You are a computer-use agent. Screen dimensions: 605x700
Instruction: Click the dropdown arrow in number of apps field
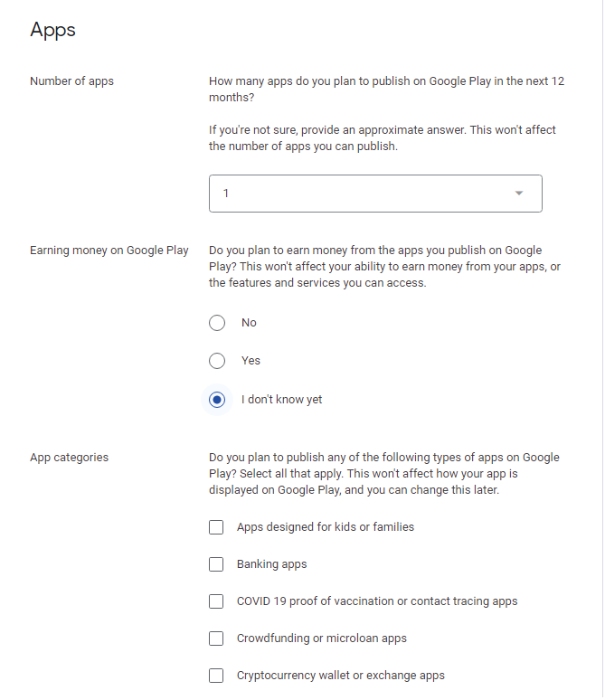(x=519, y=194)
